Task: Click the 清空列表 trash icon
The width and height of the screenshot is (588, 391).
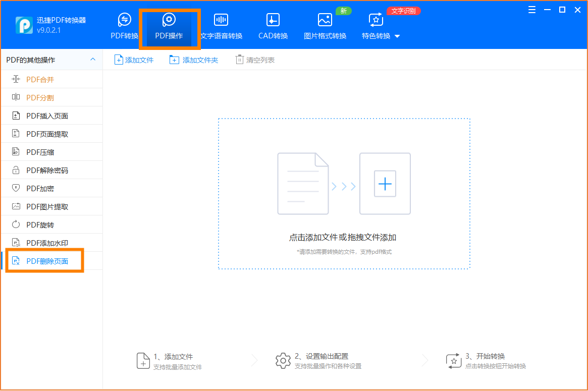Action: pos(239,60)
